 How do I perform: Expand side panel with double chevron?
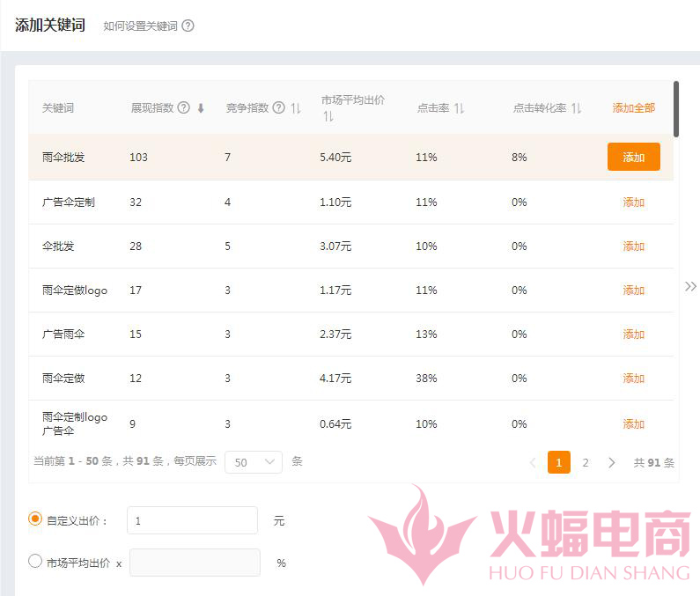click(690, 286)
